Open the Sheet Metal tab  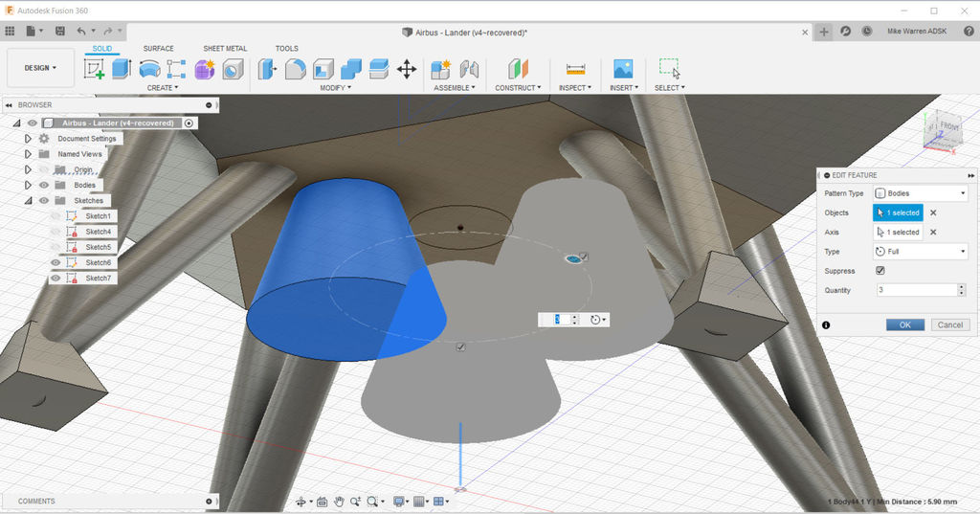click(224, 48)
